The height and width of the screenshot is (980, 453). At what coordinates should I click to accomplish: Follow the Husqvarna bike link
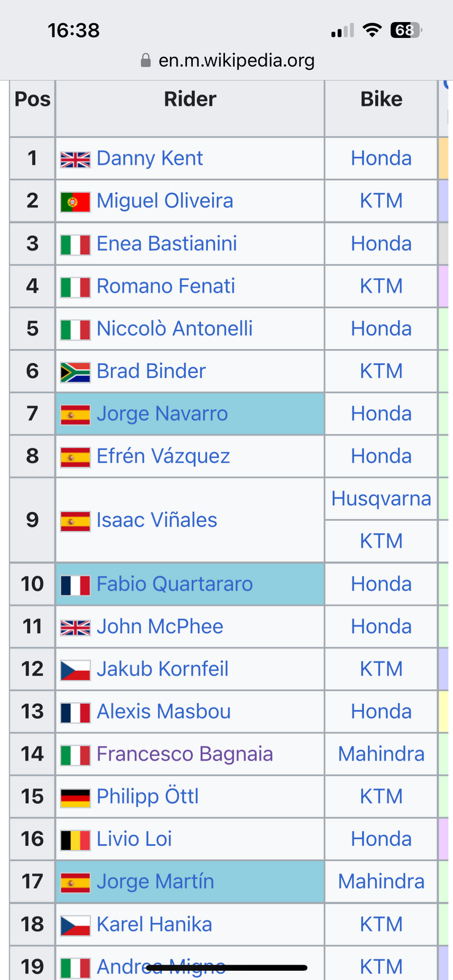point(381,499)
